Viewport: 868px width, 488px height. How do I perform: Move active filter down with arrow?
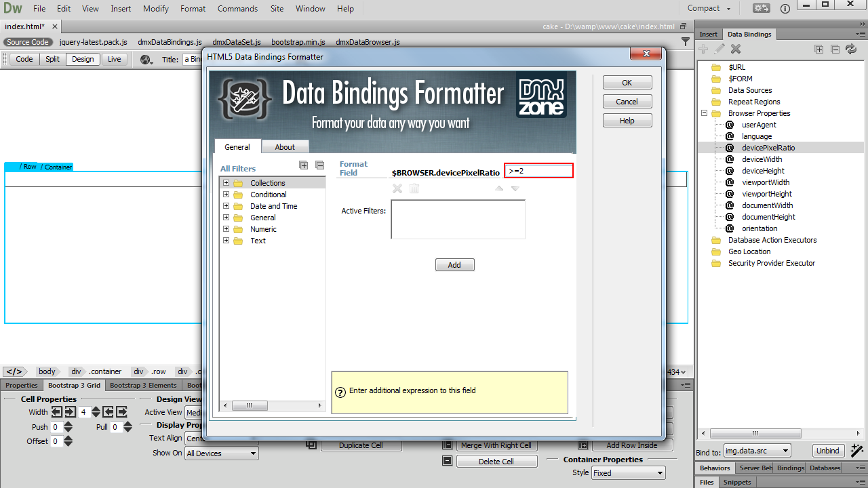point(515,188)
